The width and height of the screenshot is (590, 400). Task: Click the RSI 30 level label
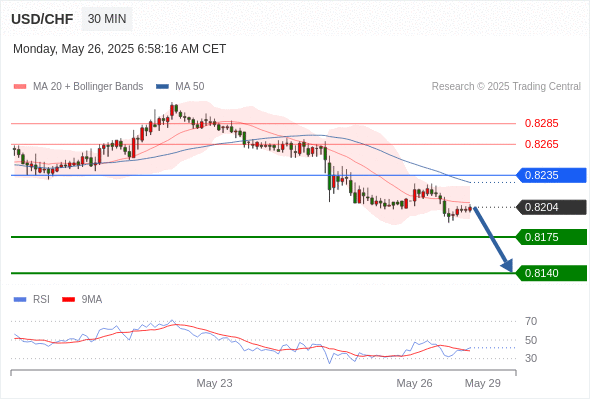tap(531, 358)
